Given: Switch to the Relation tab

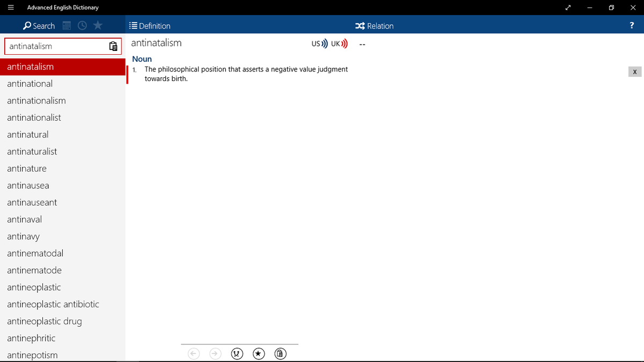Looking at the screenshot, I should coord(375,26).
